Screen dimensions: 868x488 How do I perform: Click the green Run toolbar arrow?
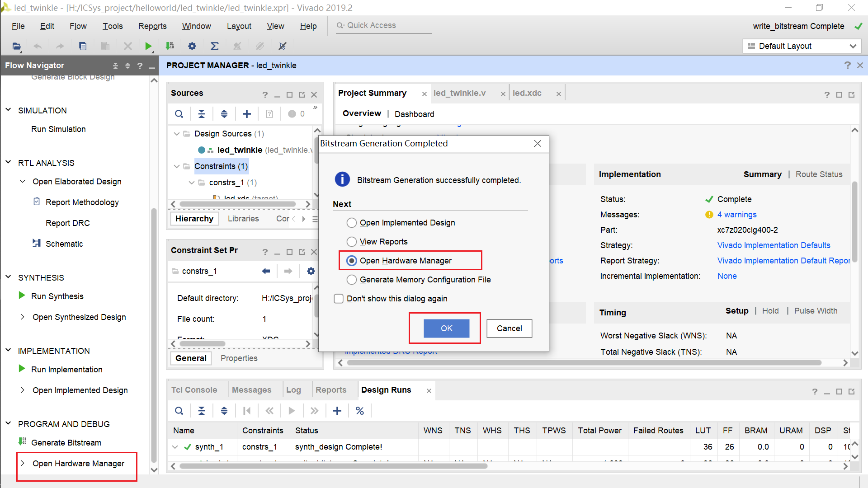point(148,46)
